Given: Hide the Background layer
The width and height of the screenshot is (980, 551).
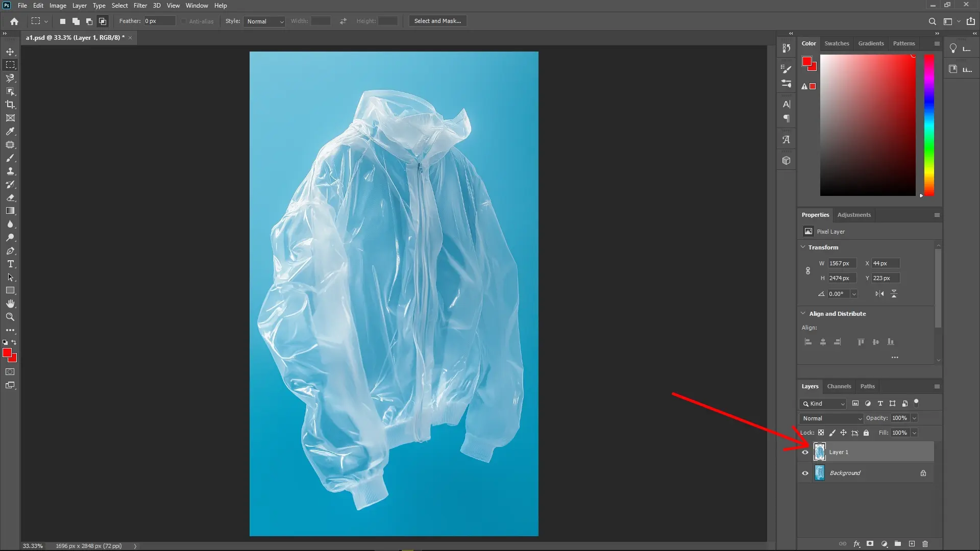Looking at the screenshot, I should (x=804, y=472).
